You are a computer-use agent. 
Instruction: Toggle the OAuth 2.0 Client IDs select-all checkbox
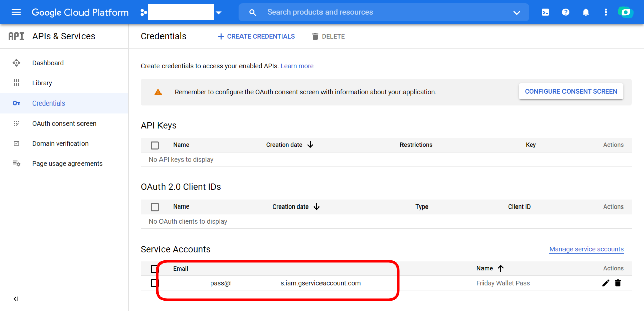point(155,207)
